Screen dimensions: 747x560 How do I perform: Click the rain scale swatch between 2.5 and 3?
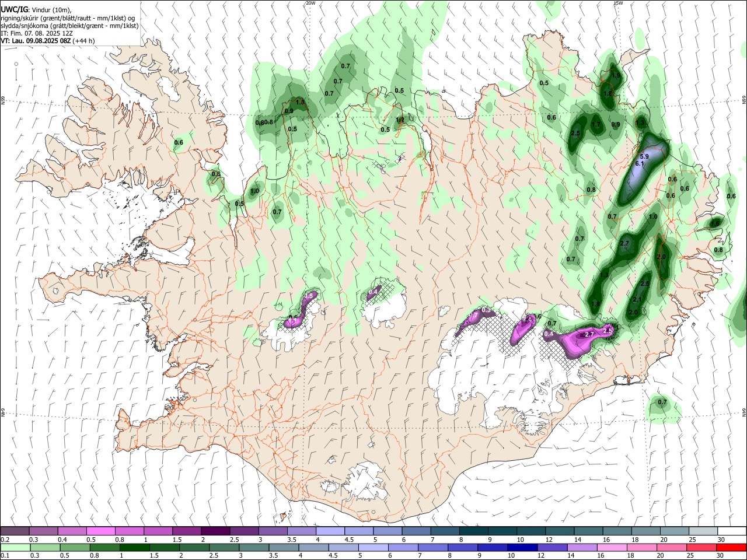pyautogui.click(x=224, y=547)
